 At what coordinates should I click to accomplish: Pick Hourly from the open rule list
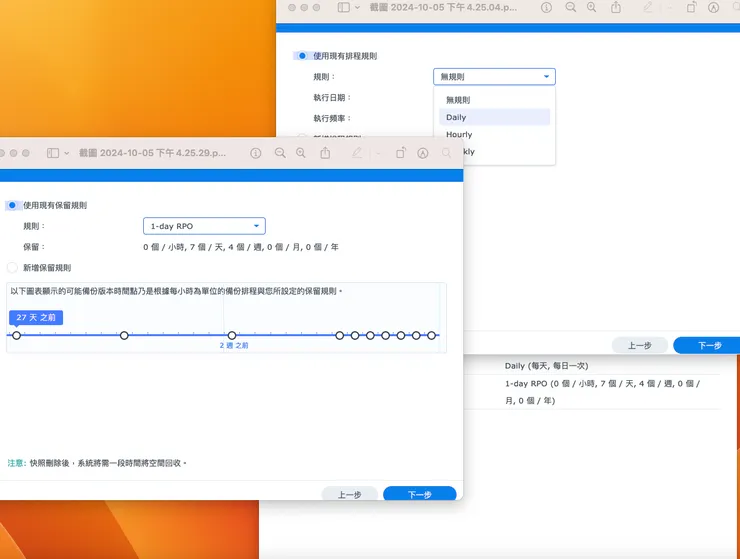click(494, 135)
